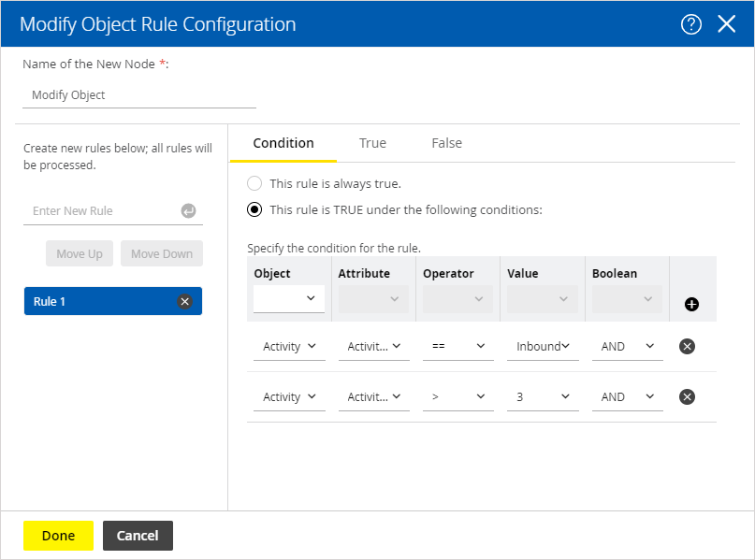Add a condition with the plus icon
The height and width of the screenshot is (560, 755).
pyautogui.click(x=691, y=304)
